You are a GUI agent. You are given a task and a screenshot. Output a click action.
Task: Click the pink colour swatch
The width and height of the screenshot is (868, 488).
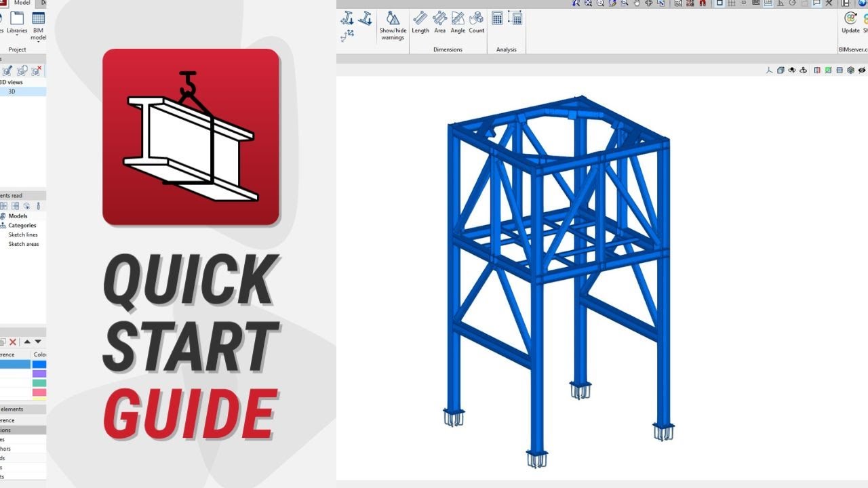point(39,393)
